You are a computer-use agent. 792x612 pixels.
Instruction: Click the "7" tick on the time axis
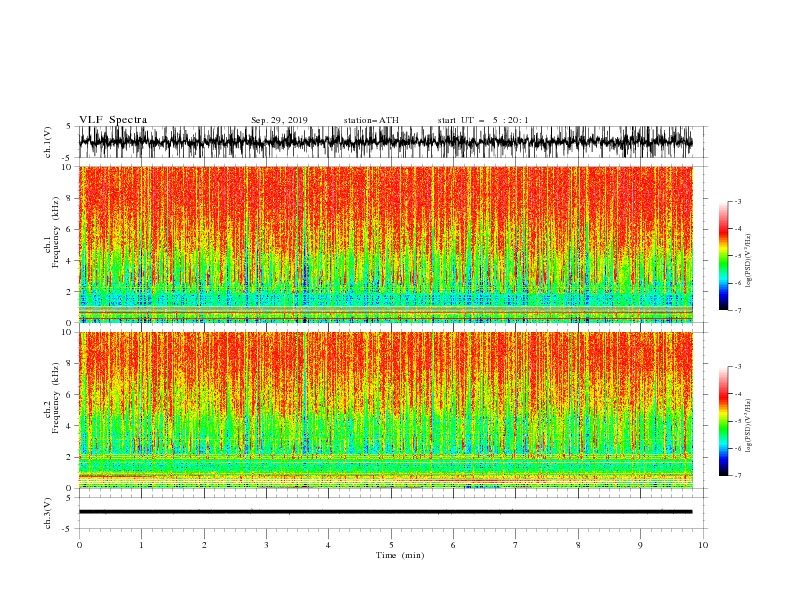click(516, 545)
